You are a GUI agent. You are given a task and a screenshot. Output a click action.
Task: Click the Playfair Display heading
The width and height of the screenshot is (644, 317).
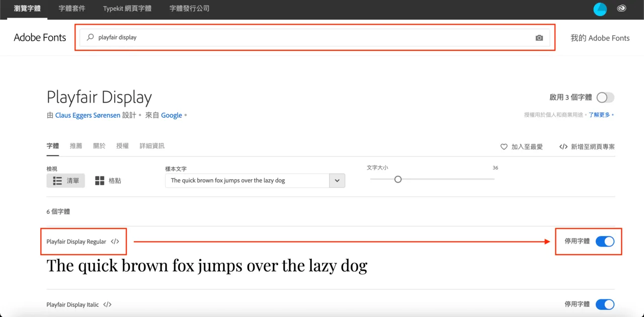99,97
